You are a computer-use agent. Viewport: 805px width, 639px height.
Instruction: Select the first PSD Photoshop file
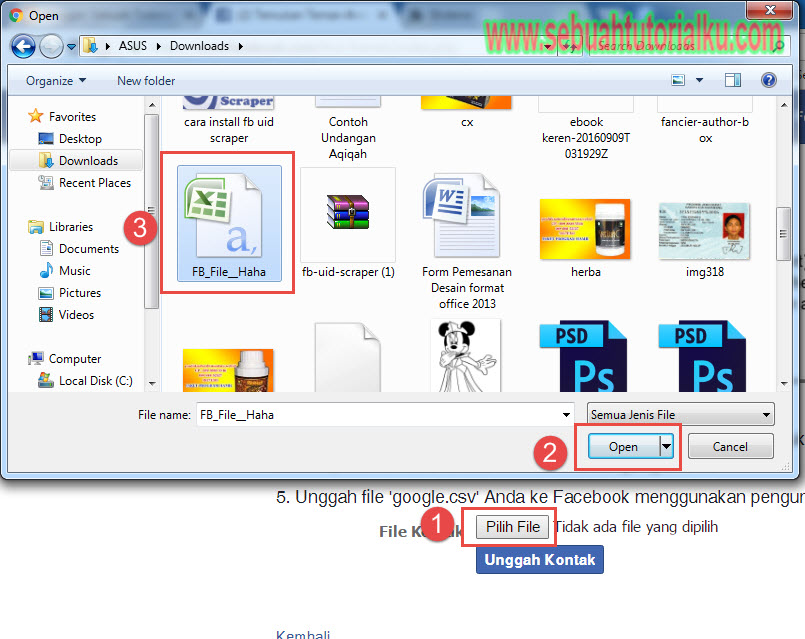click(584, 356)
